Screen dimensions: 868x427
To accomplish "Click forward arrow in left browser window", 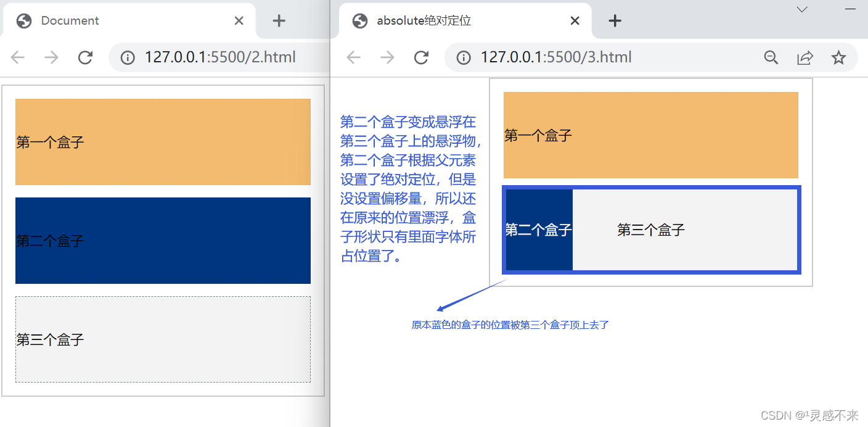I will tap(51, 57).
